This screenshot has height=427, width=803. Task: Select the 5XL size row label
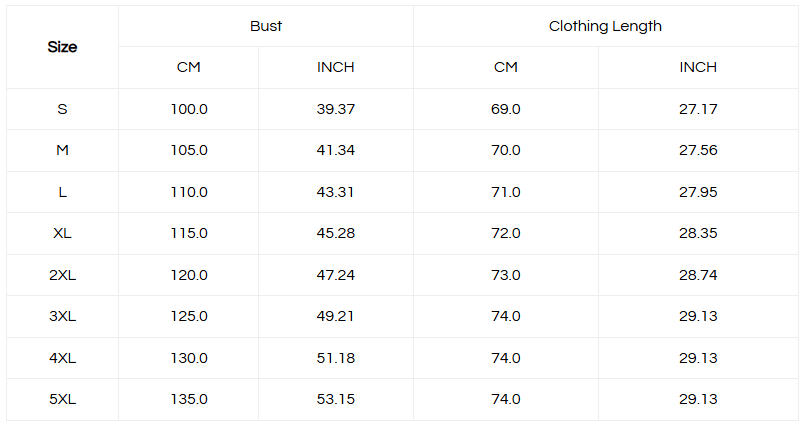(62, 399)
